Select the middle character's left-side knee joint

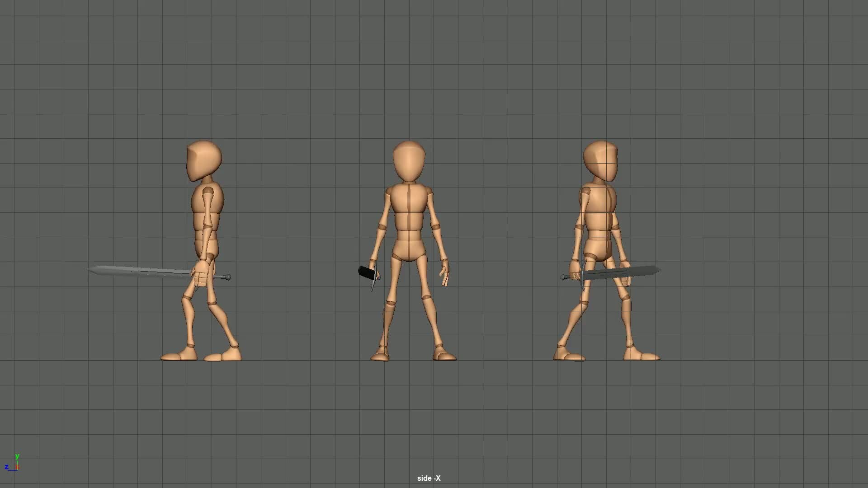pos(390,303)
